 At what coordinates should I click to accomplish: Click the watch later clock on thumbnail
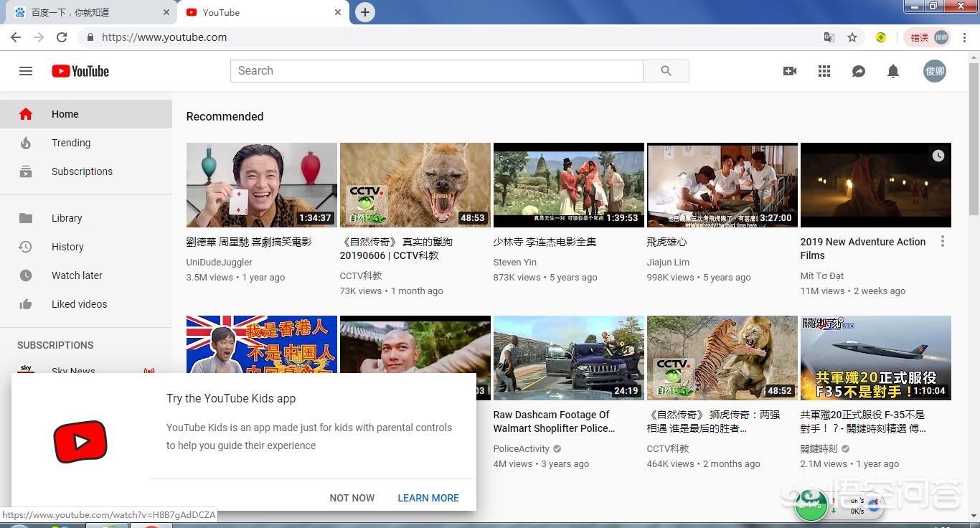click(938, 156)
